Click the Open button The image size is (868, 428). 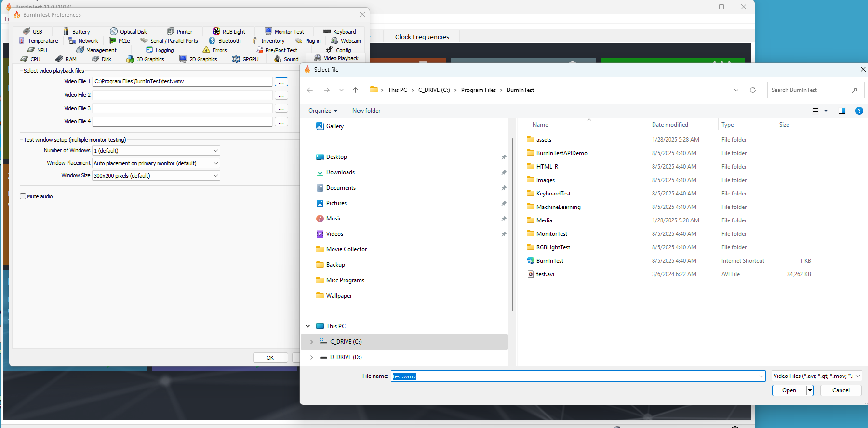789,390
